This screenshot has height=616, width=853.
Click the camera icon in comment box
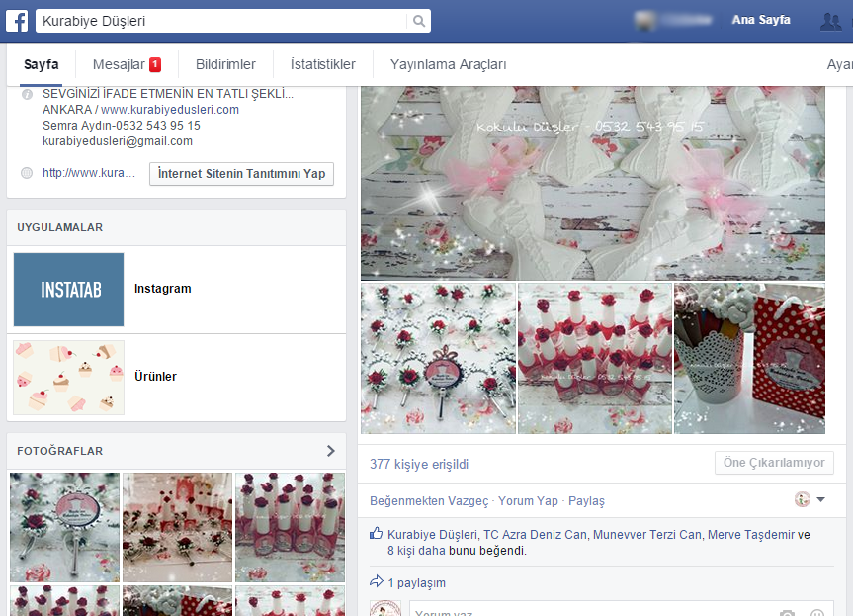tap(787, 613)
